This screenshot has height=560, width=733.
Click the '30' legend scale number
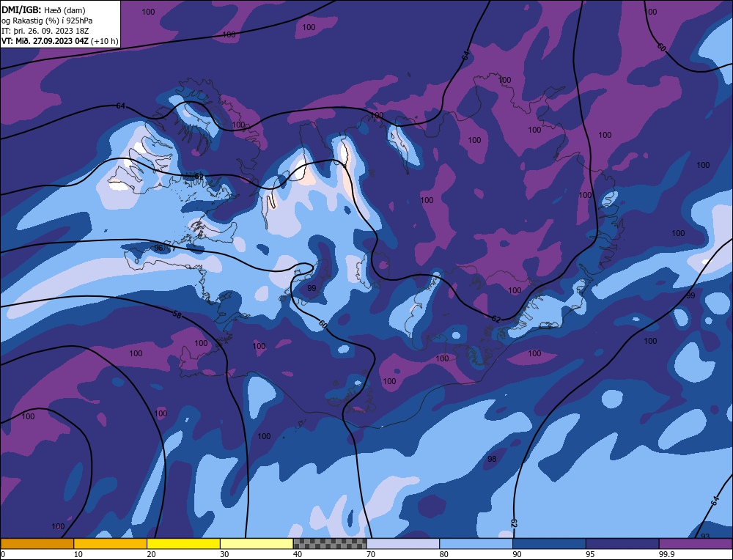click(x=224, y=554)
